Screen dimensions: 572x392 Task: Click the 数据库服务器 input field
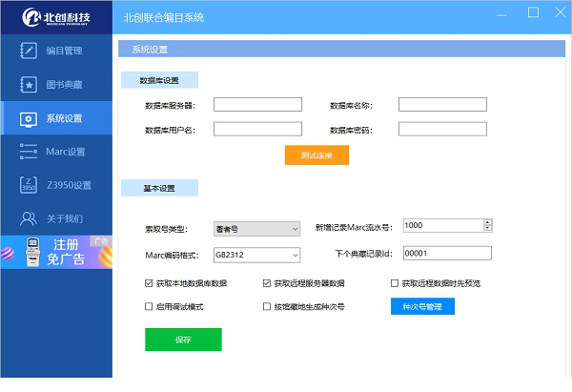pyautogui.click(x=257, y=105)
